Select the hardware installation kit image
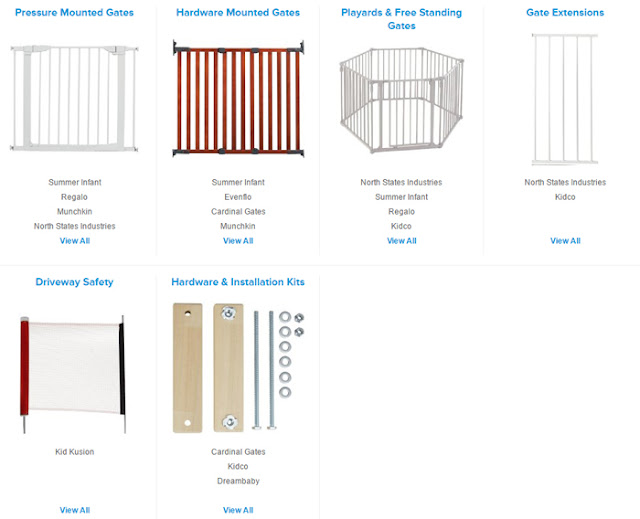Viewport: 640px width, 519px height. (x=238, y=368)
